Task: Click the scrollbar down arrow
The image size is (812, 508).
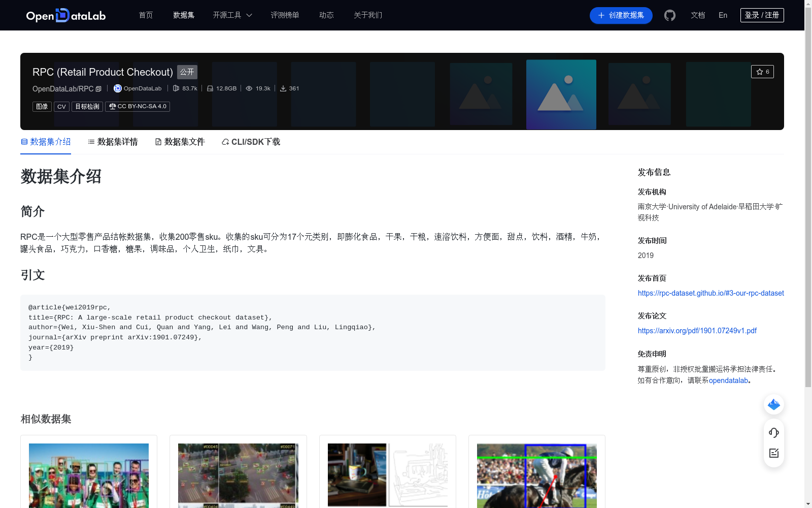Action: click(808, 504)
